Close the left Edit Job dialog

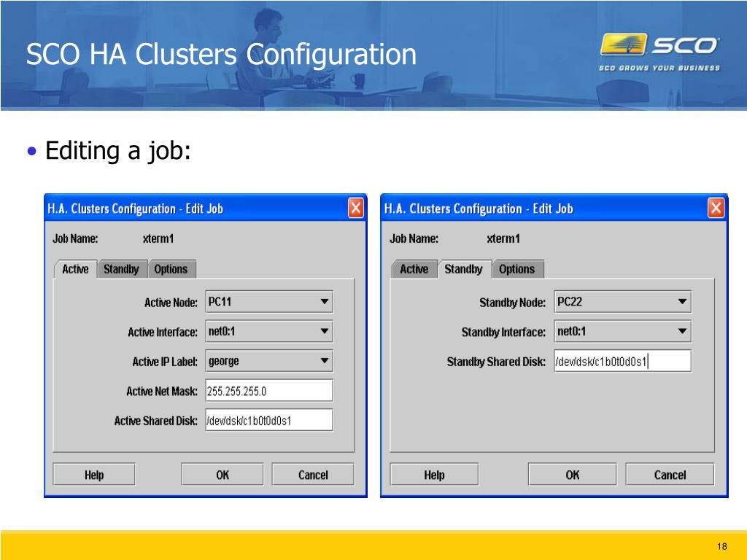click(356, 209)
